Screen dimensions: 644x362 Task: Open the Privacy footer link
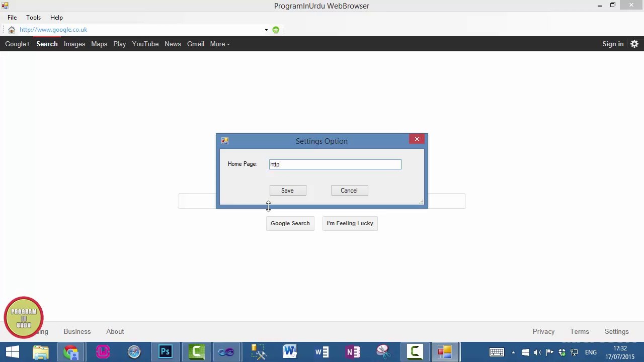click(x=544, y=332)
